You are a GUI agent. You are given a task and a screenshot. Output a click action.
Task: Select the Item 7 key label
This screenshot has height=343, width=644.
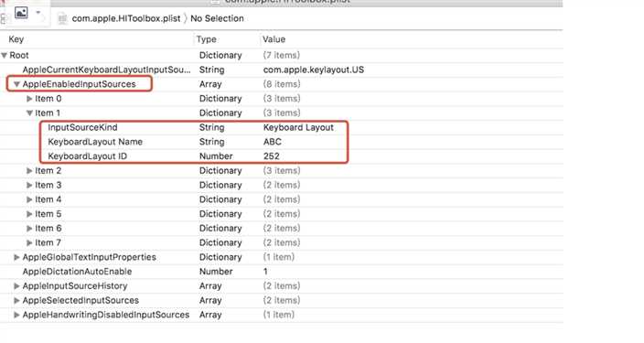[x=48, y=242]
